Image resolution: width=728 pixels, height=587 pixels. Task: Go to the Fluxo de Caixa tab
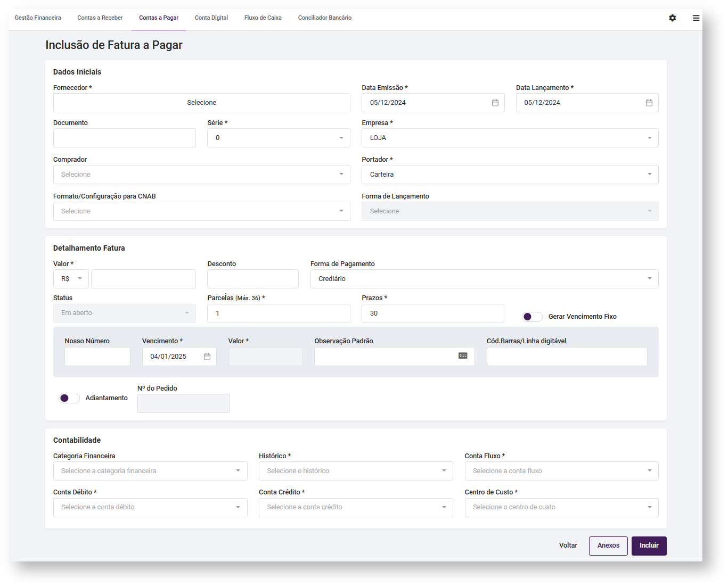[x=263, y=18]
